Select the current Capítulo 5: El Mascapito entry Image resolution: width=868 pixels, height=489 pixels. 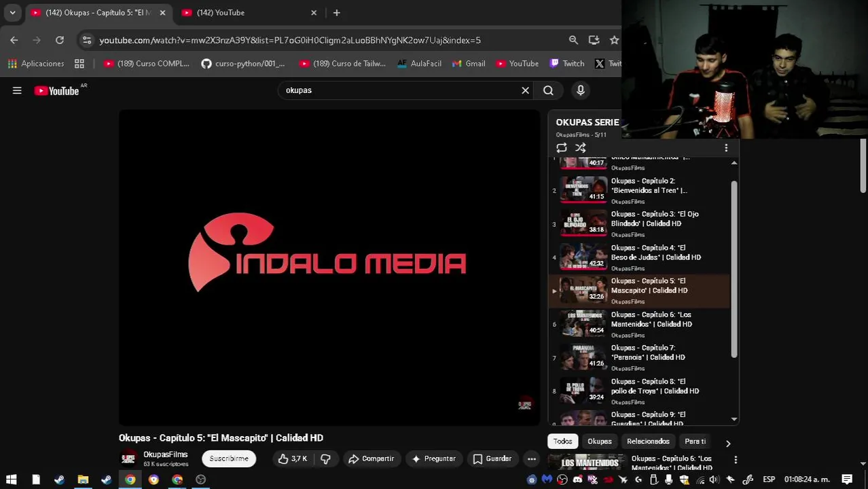638,291
